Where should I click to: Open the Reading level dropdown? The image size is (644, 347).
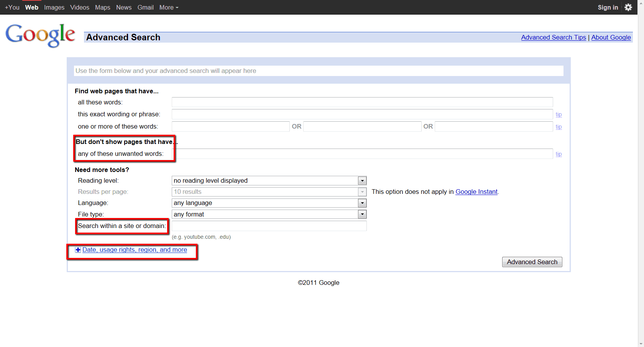click(x=269, y=181)
